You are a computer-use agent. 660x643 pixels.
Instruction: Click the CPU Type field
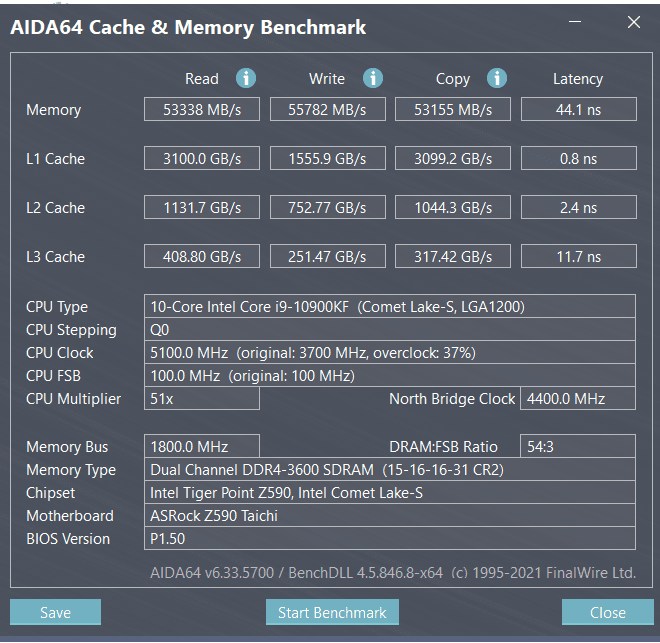click(x=390, y=307)
